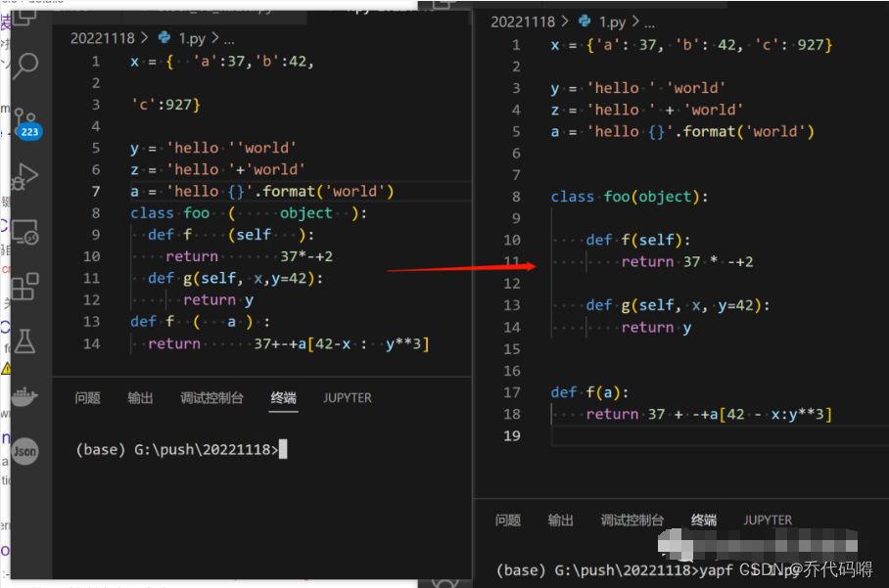This screenshot has width=889, height=588.
Task: Click empty line 19 in right editor
Action: tap(720, 436)
